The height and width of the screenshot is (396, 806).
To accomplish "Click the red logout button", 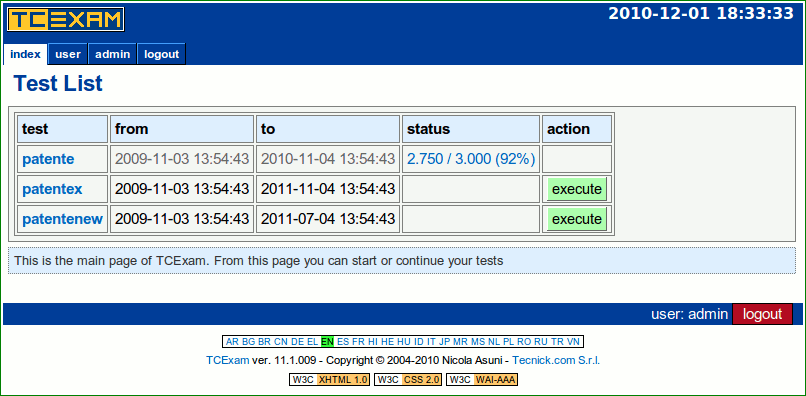I will pos(762,314).
